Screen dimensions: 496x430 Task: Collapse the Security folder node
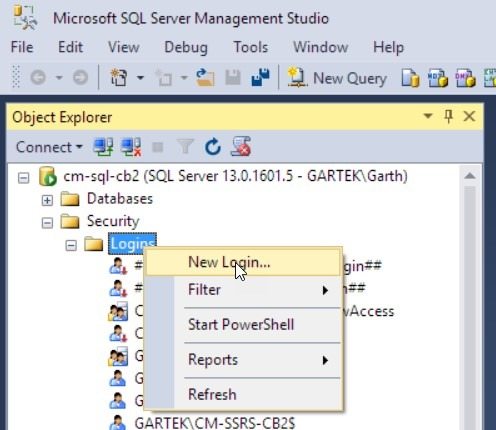click(x=47, y=223)
